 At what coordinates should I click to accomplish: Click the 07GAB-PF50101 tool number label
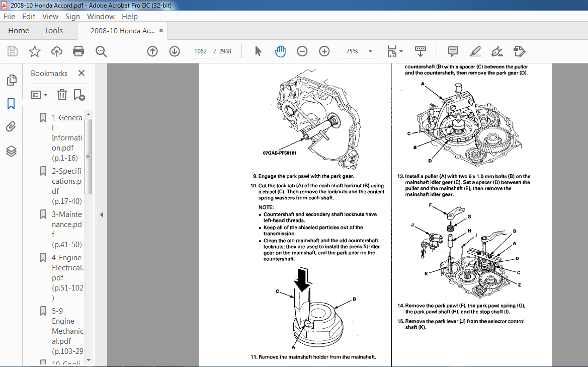coord(280,153)
